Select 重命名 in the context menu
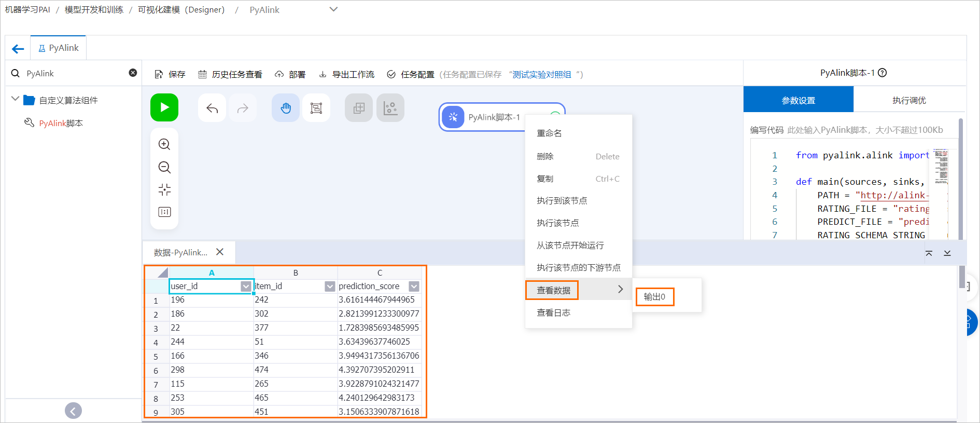The image size is (980, 423). point(579,133)
